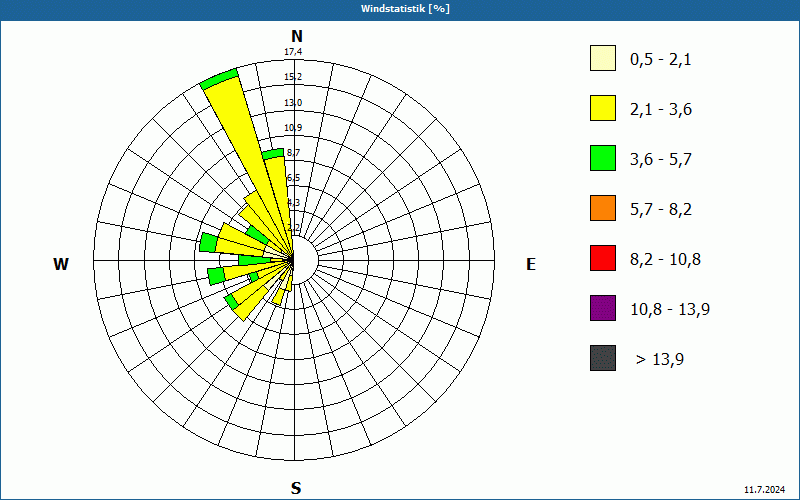Click the yellow 2,1 - 3,6 legend swatch
The width and height of the screenshot is (800, 500).
603,108
